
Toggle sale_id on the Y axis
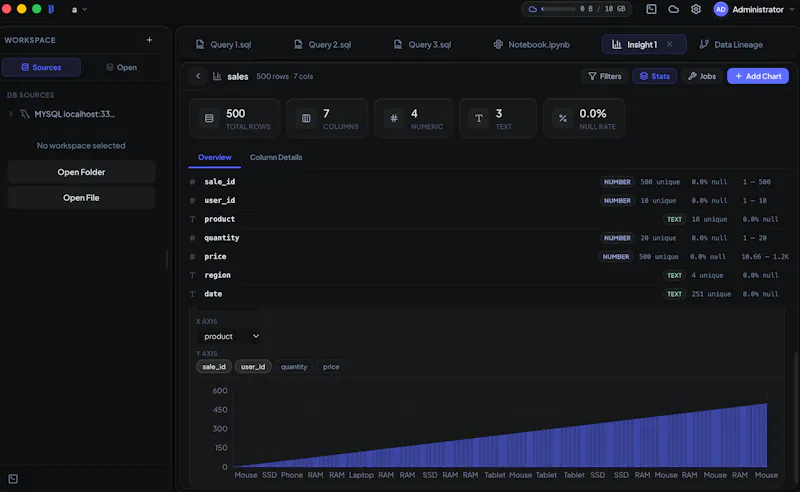214,366
